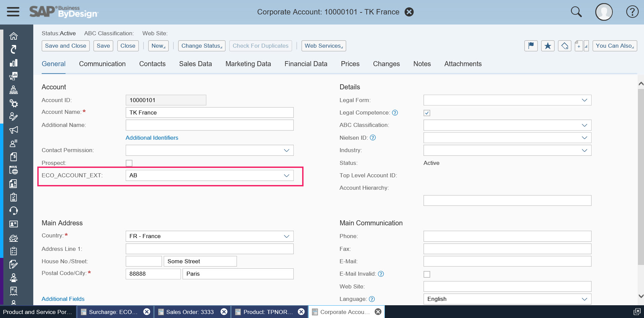The height and width of the screenshot is (318, 644).
Task: Expand the Legal Form dropdown
Action: [x=584, y=100]
